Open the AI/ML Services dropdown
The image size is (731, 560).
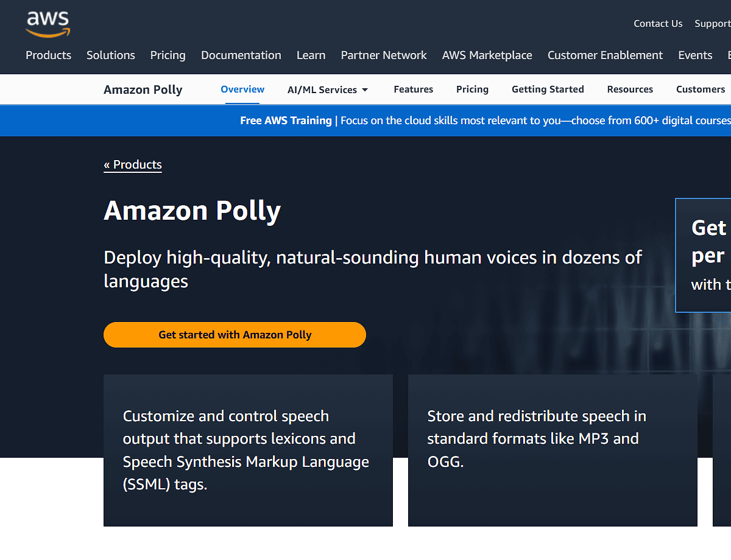click(x=322, y=89)
